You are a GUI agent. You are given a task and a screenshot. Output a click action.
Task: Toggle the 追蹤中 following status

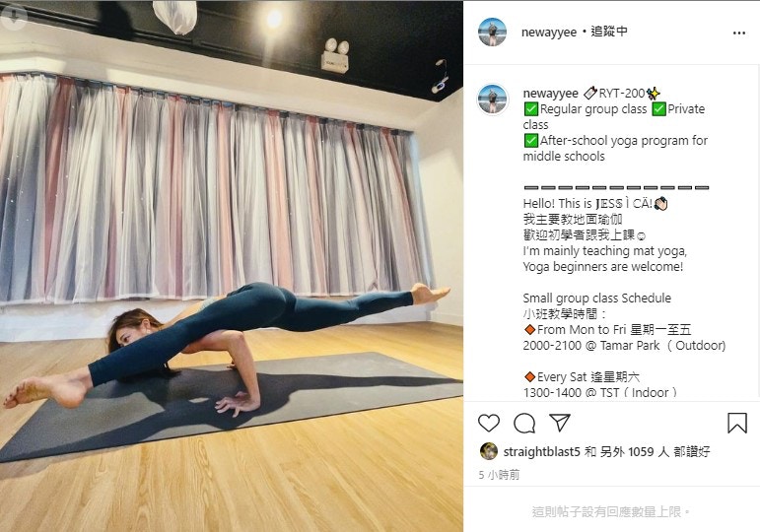pos(609,32)
